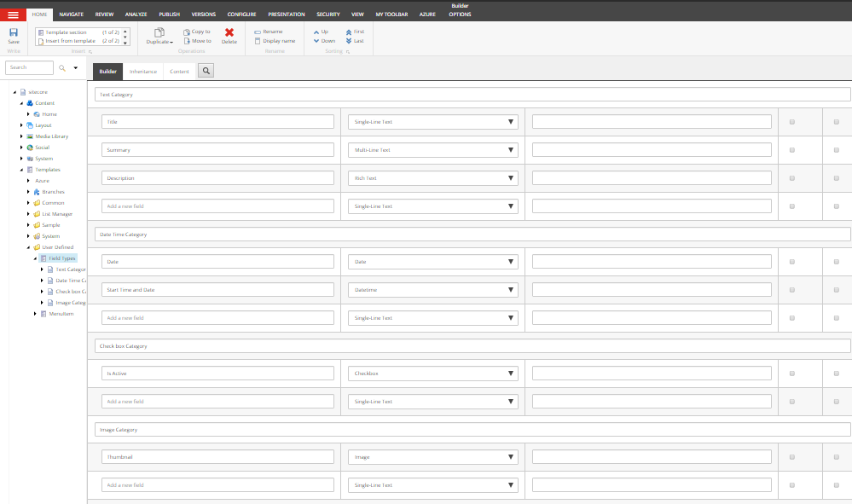Expand the Media Library tree node
Screen dimensions: 852x504
20,136
